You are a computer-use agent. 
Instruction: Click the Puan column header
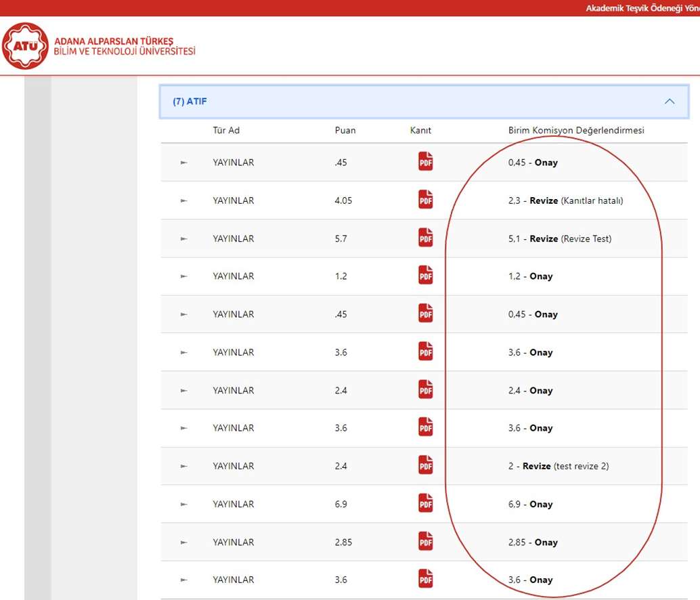(345, 130)
